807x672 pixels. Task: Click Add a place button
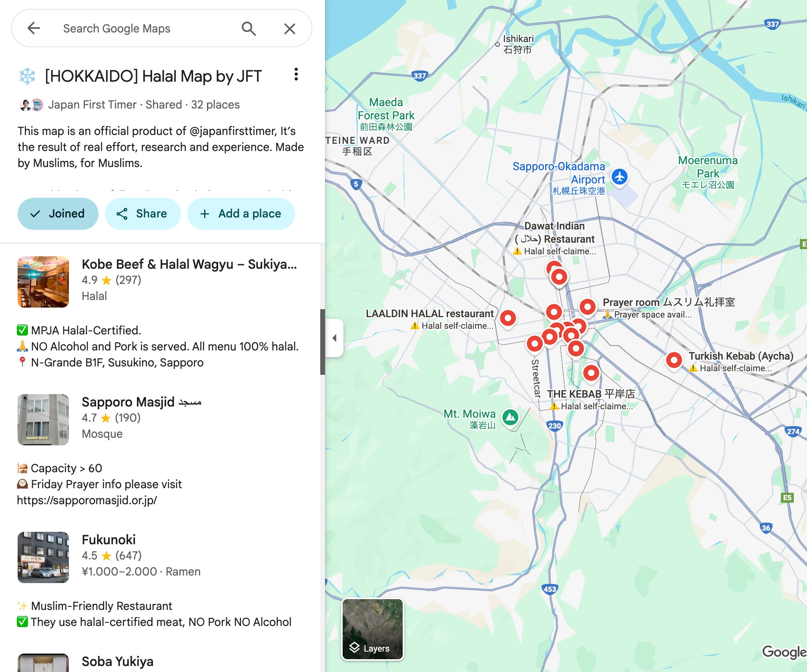click(241, 213)
